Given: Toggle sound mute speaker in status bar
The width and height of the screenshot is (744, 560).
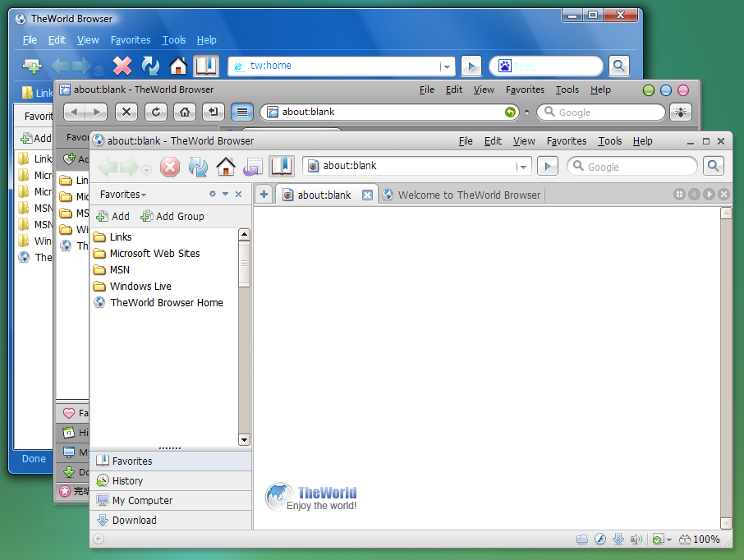Looking at the screenshot, I should click(636, 539).
